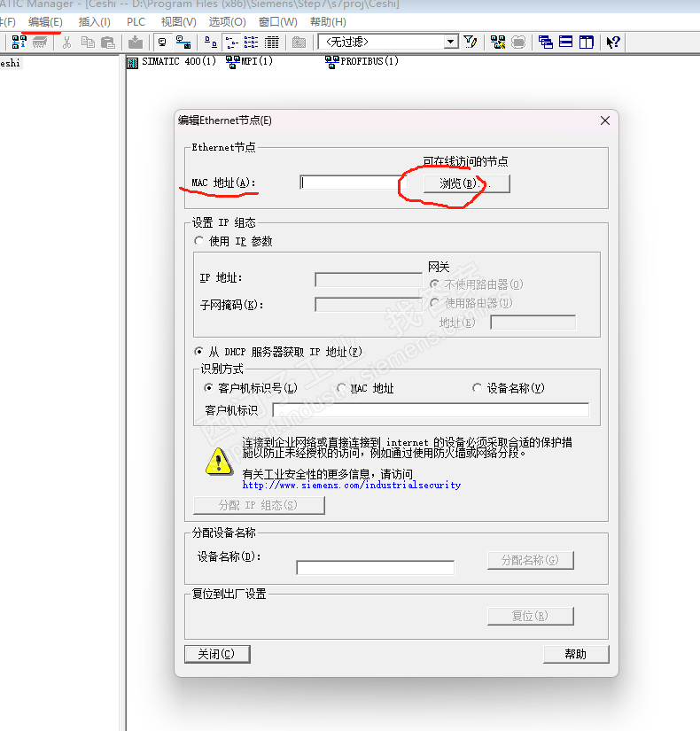Click the router 地址 input field

(533, 323)
